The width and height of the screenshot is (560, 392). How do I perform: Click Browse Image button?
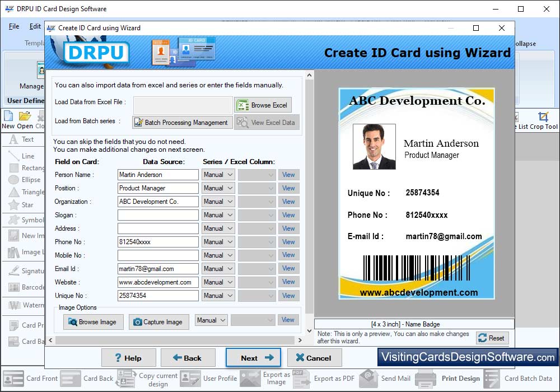click(93, 322)
